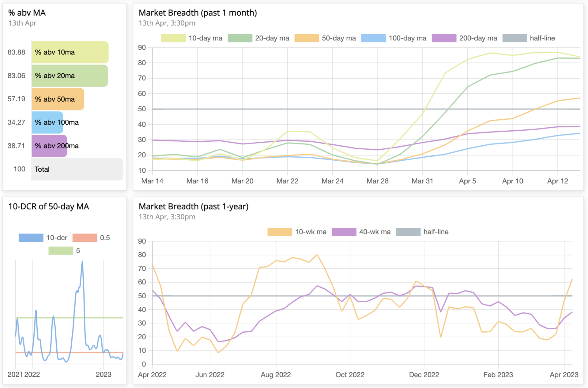Image resolution: width=588 pixels, height=388 pixels.
Task: Click 'Market Breadth (past 1 month)' title
Action: (198, 13)
